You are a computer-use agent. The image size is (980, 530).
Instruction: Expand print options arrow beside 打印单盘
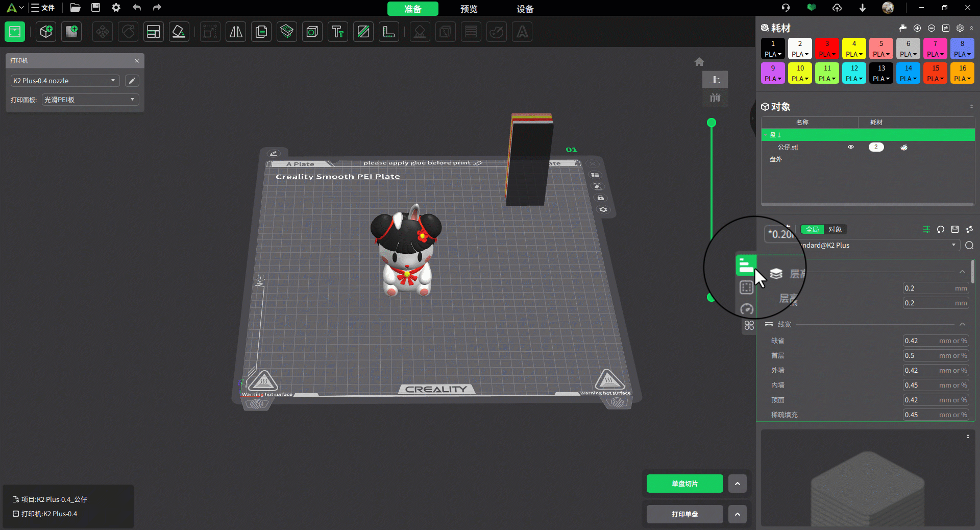pos(738,514)
